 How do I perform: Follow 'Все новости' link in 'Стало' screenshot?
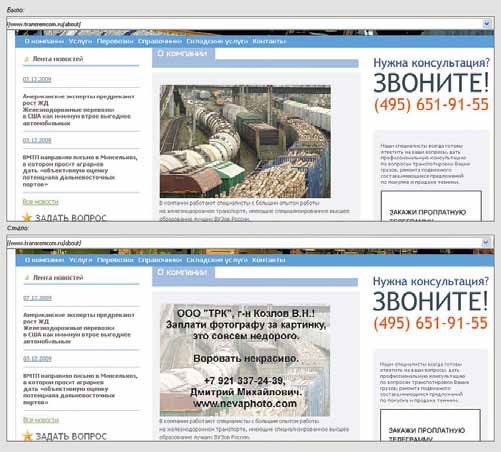pyautogui.click(x=41, y=420)
